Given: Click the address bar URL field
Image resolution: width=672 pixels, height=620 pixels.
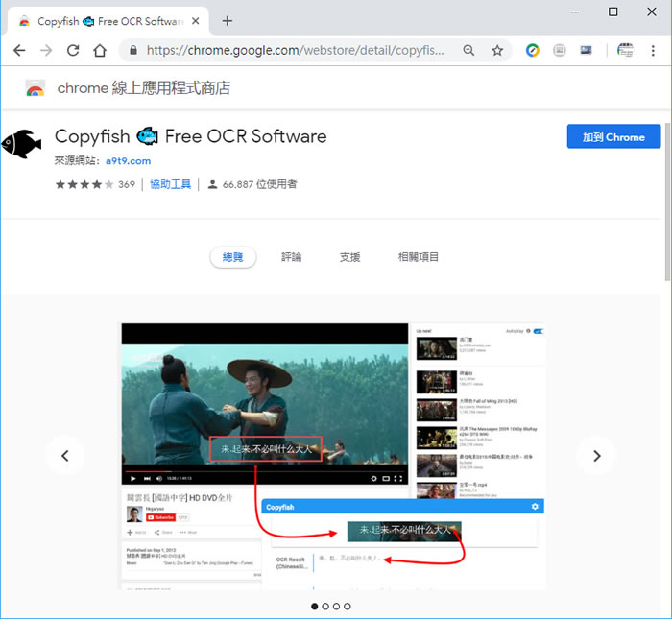Looking at the screenshot, I should pos(298,51).
